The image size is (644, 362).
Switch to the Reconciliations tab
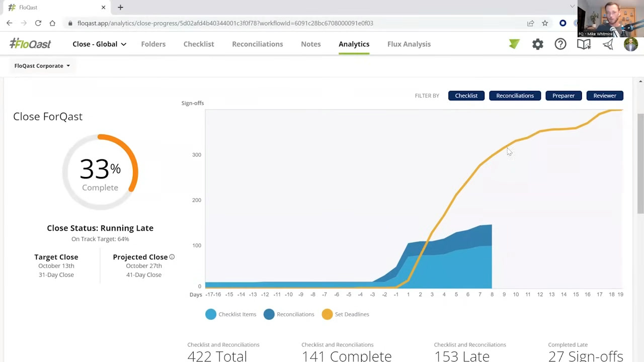tap(258, 44)
